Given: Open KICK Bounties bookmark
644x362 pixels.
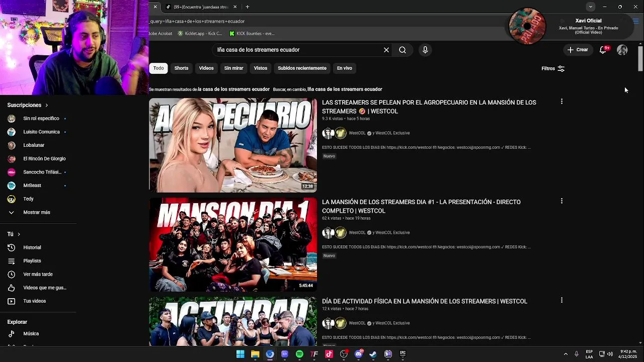Looking at the screenshot, I should [252, 34].
